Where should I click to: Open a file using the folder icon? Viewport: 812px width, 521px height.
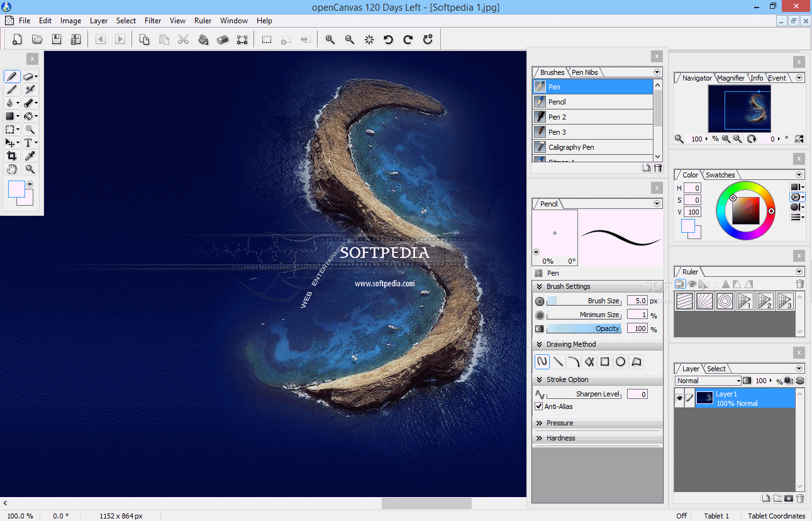(37, 40)
